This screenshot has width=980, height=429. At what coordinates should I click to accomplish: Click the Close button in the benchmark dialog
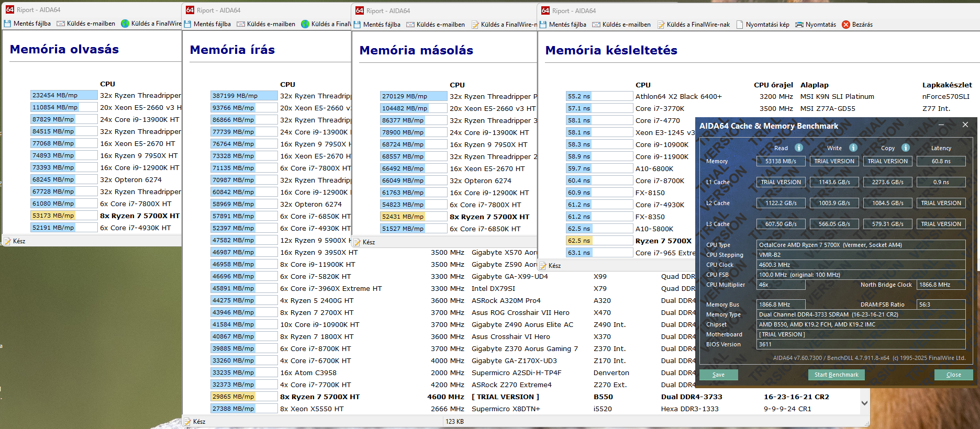[954, 375]
